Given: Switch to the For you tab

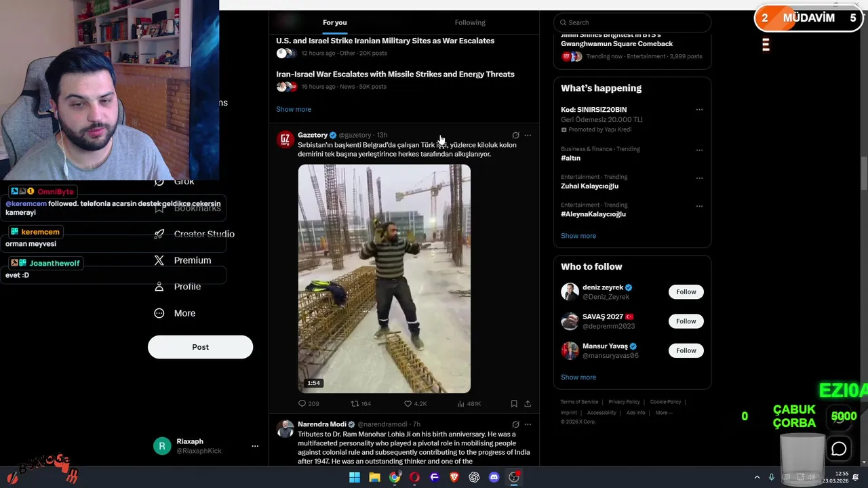Looking at the screenshot, I should [335, 22].
